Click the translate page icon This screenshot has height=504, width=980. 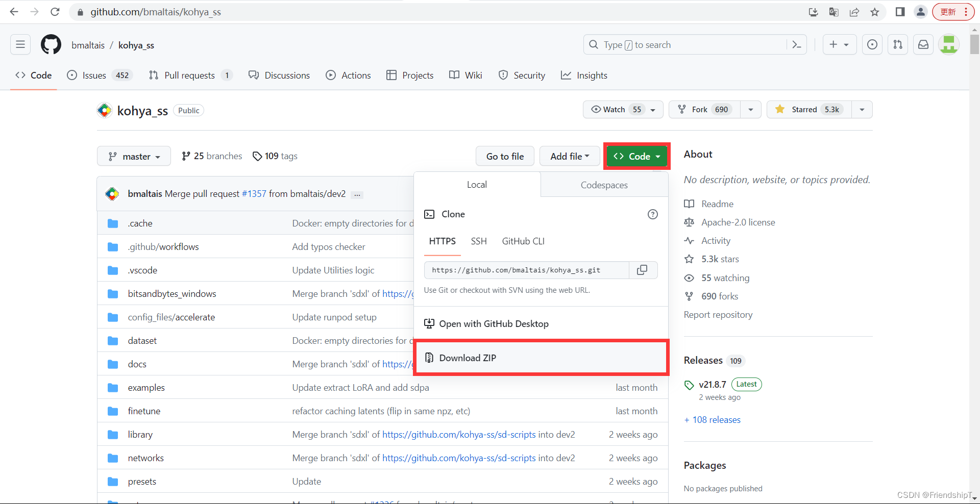click(x=834, y=12)
